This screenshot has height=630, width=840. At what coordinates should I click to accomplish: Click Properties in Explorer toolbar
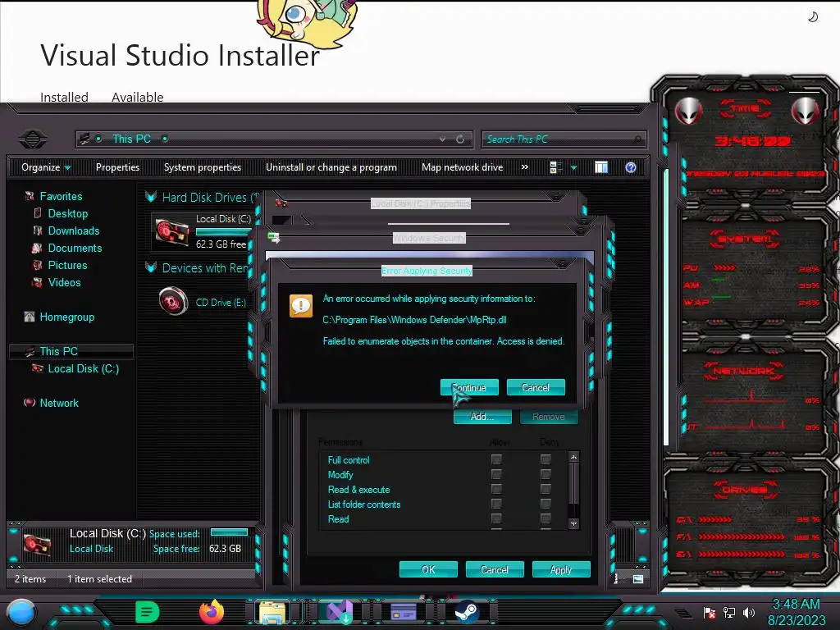click(117, 167)
